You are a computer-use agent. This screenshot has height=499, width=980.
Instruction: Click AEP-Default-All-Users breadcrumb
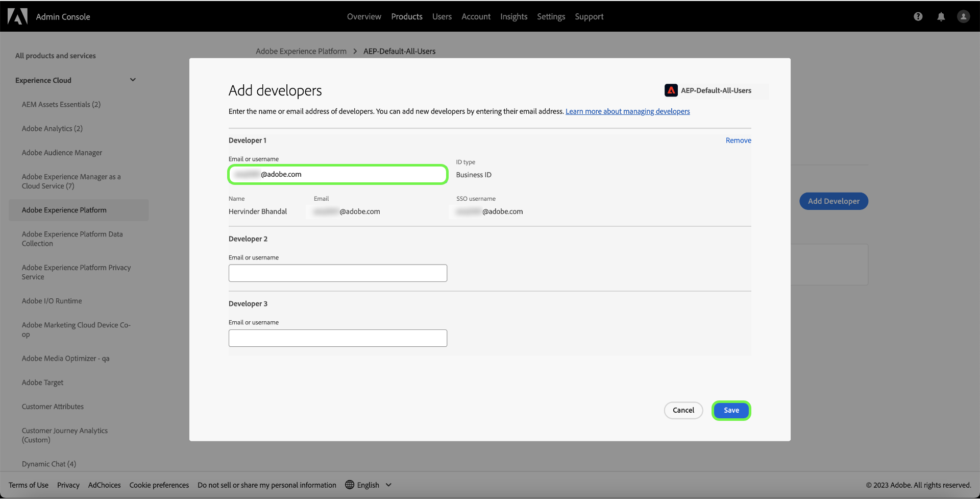(x=400, y=51)
